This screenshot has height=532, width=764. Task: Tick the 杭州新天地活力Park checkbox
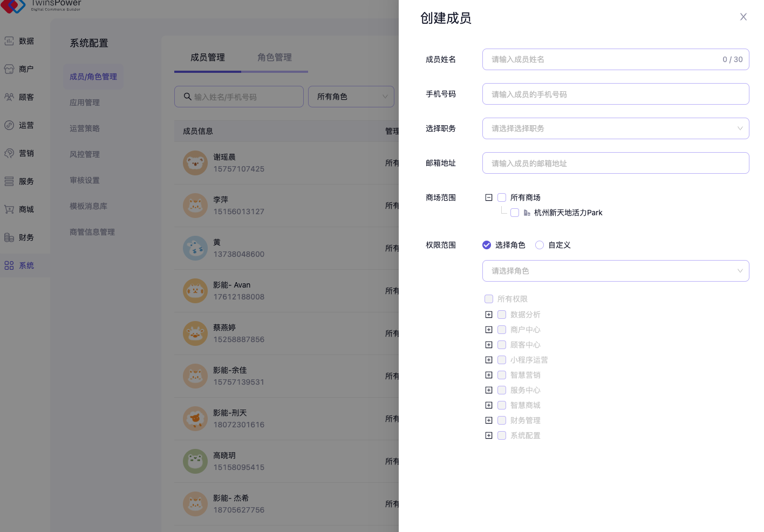[515, 213]
